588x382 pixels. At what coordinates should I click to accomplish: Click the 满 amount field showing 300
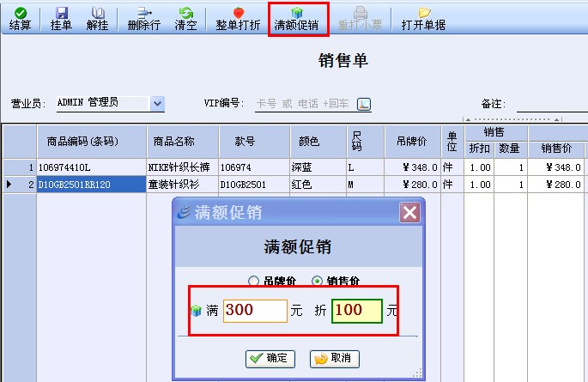click(x=255, y=311)
